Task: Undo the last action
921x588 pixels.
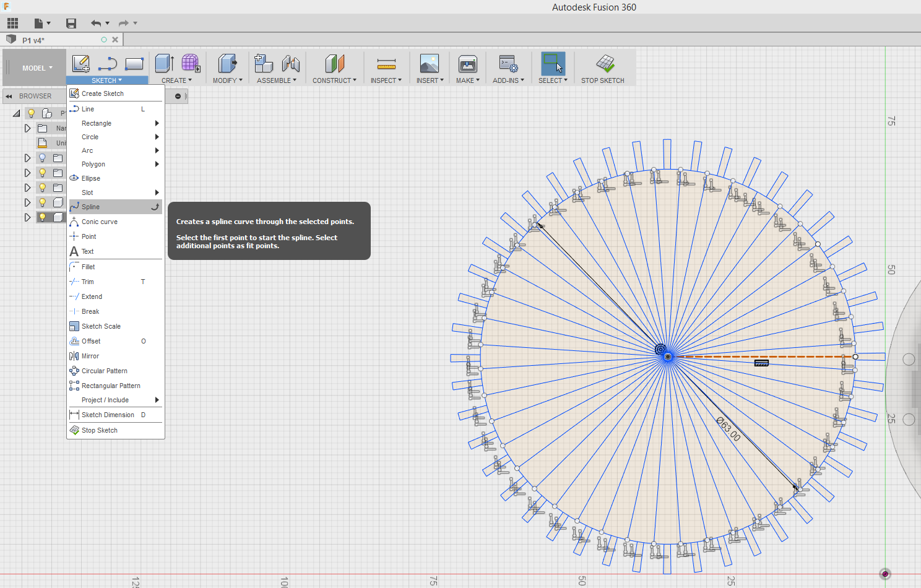Action: click(96, 24)
